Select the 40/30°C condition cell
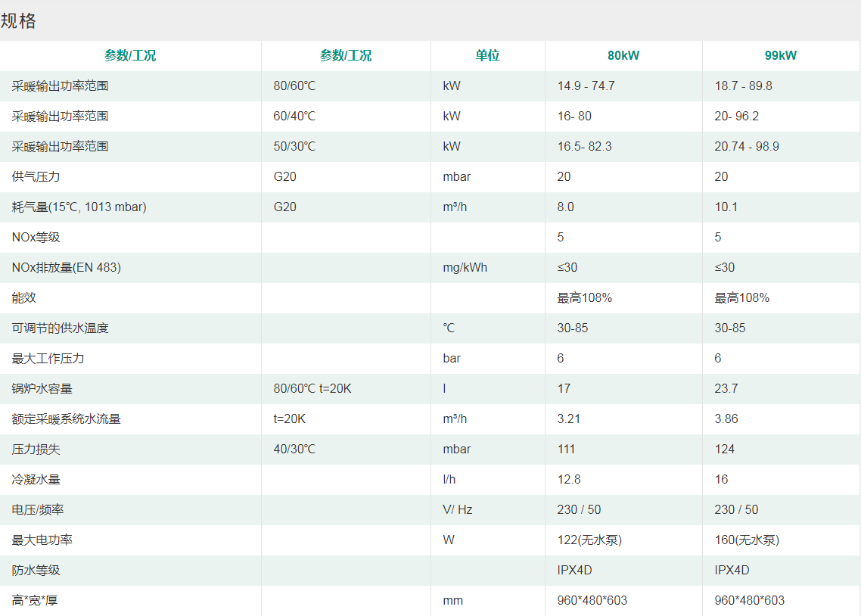This screenshot has width=861, height=616. (294, 449)
